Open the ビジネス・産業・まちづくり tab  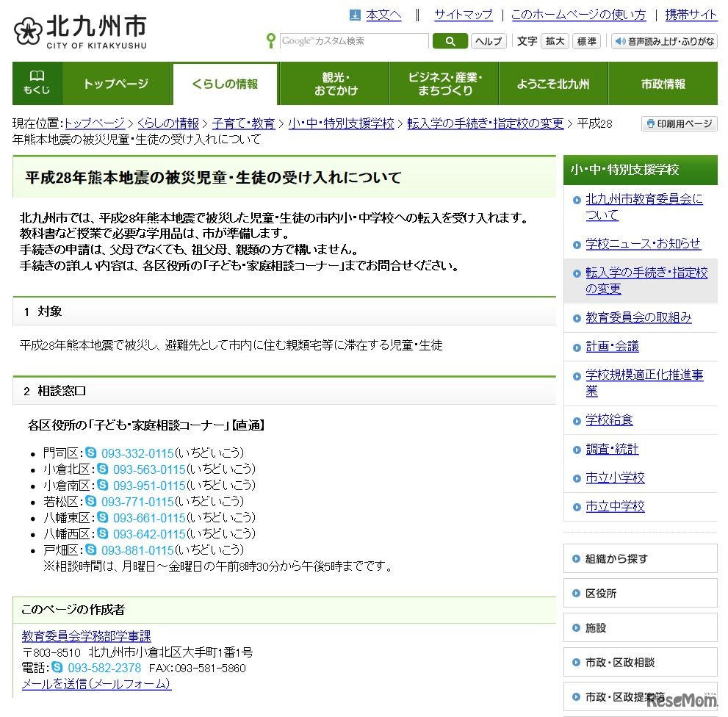[444, 84]
